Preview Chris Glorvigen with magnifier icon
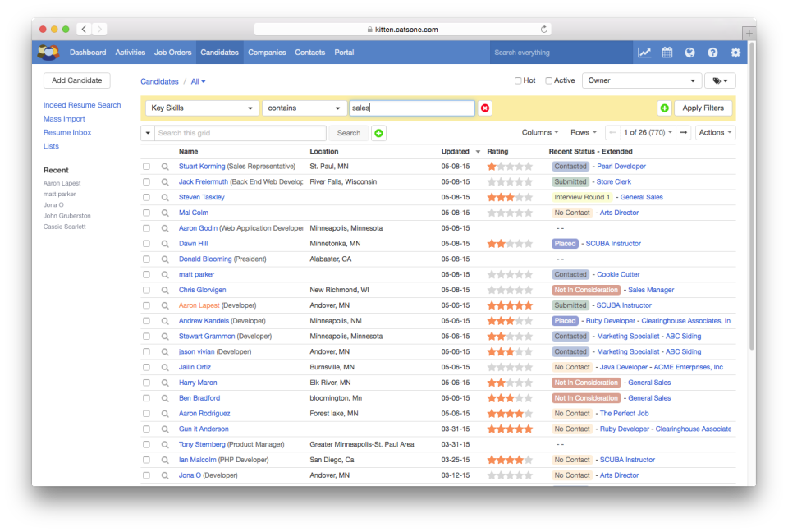The image size is (788, 532). pos(165,290)
